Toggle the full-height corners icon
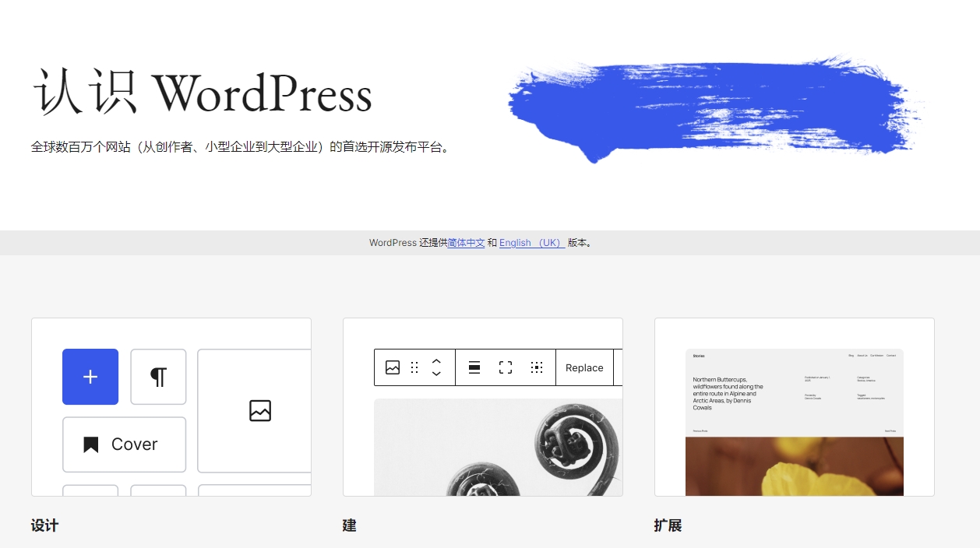This screenshot has height=548, width=980. pyautogui.click(x=506, y=367)
